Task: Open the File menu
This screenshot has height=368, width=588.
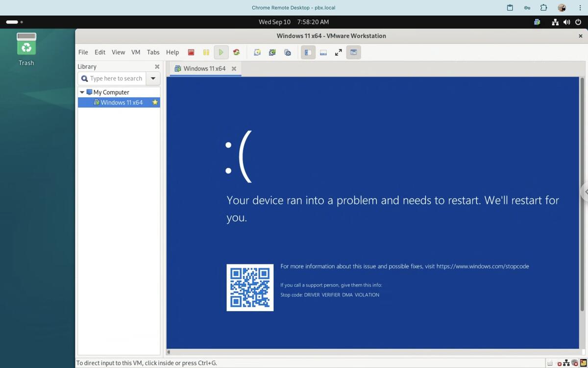Action: (83, 53)
